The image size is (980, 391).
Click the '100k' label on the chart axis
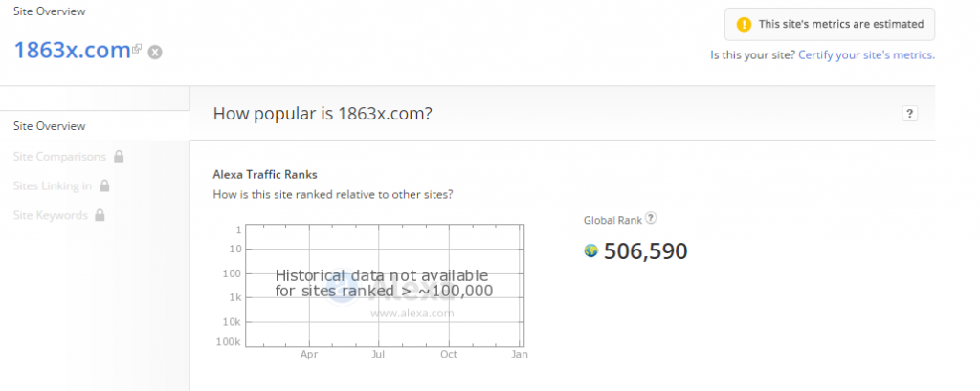click(229, 342)
